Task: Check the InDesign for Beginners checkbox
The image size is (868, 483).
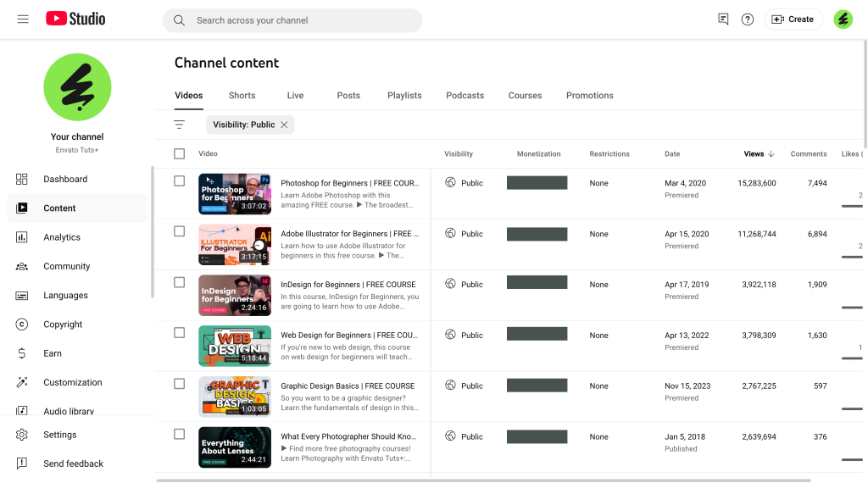Action: tap(180, 282)
